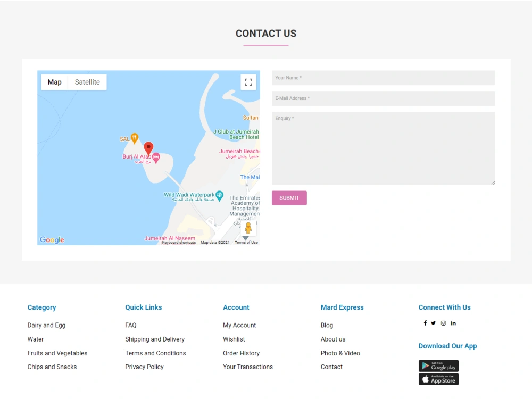Click the App Store download badge

(438, 379)
